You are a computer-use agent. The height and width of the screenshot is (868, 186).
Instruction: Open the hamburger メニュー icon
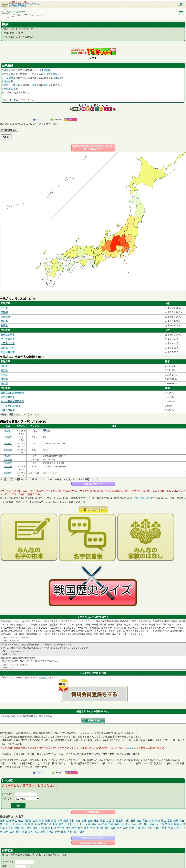[181, 13]
